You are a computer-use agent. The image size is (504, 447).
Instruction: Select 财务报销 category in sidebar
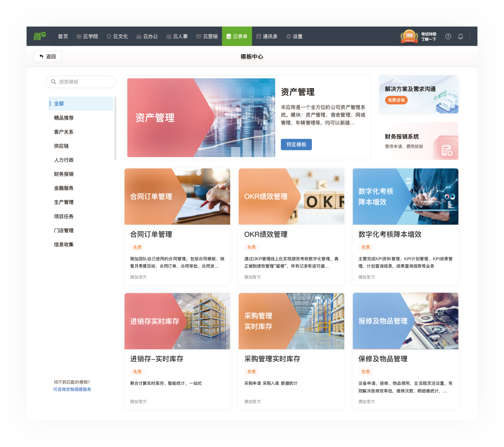(64, 174)
